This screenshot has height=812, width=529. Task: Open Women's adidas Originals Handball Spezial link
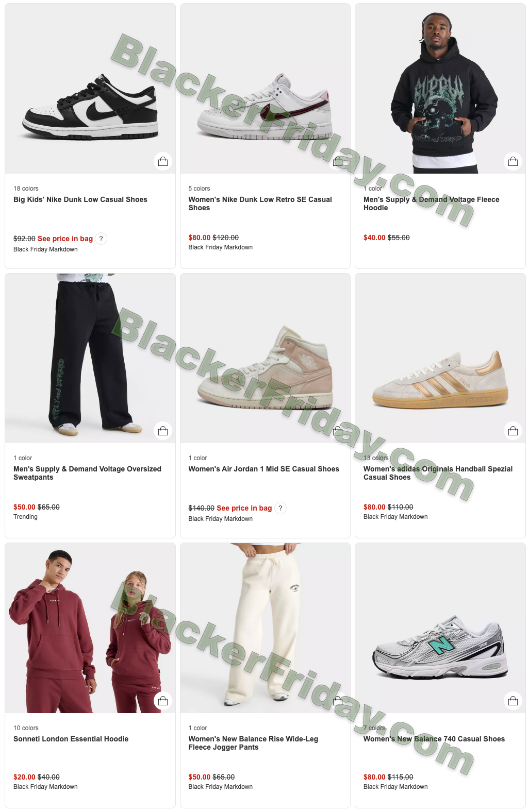(438, 473)
